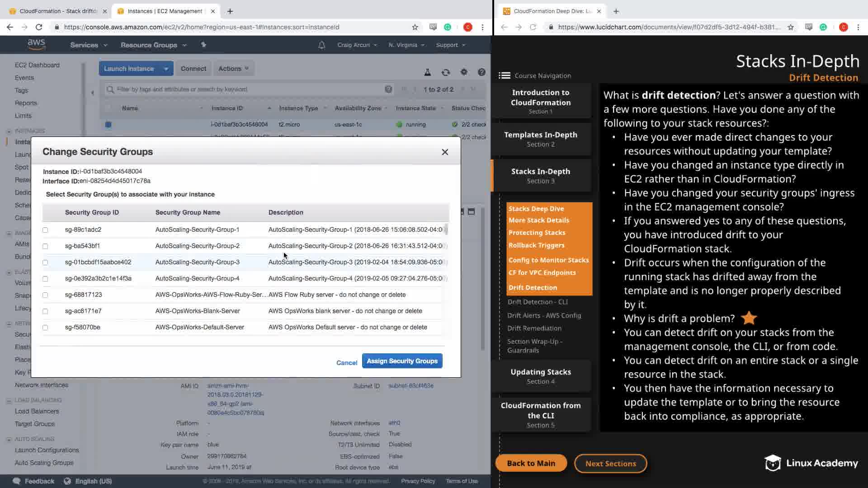Expand the Actions dropdown
868x488 pixels.
[x=233, y=69]
